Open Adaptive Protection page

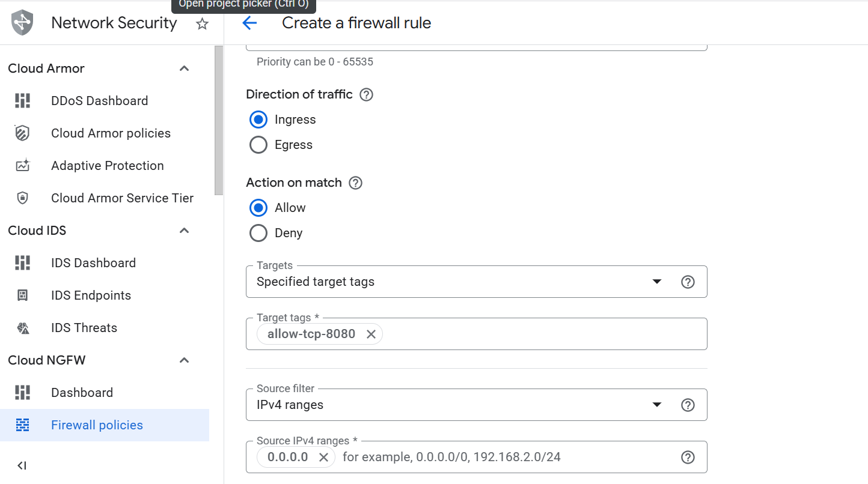pyautogui.click(x=107, y=165)
